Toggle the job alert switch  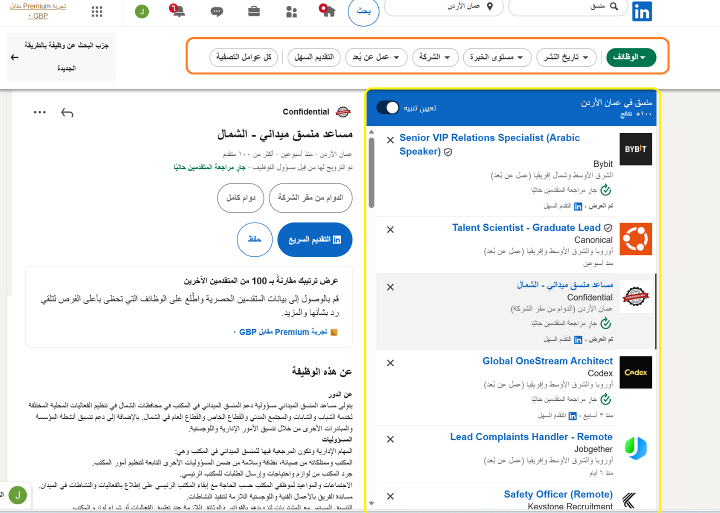click(388, 107)
